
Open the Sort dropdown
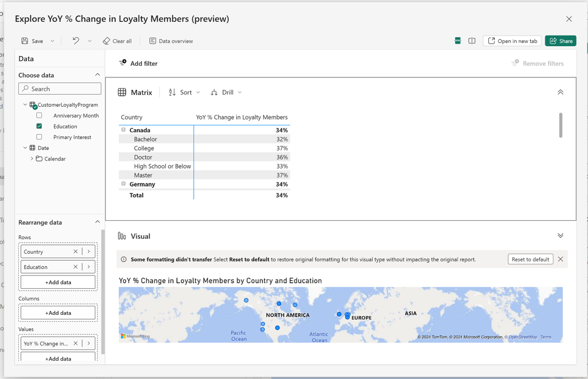click(184, 92)
